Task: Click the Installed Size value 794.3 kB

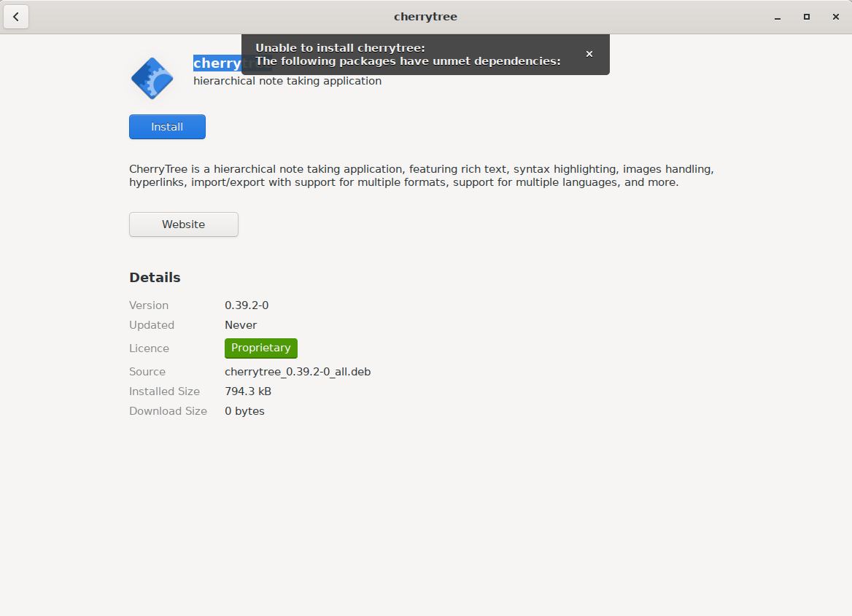Action: pos(248,391)
